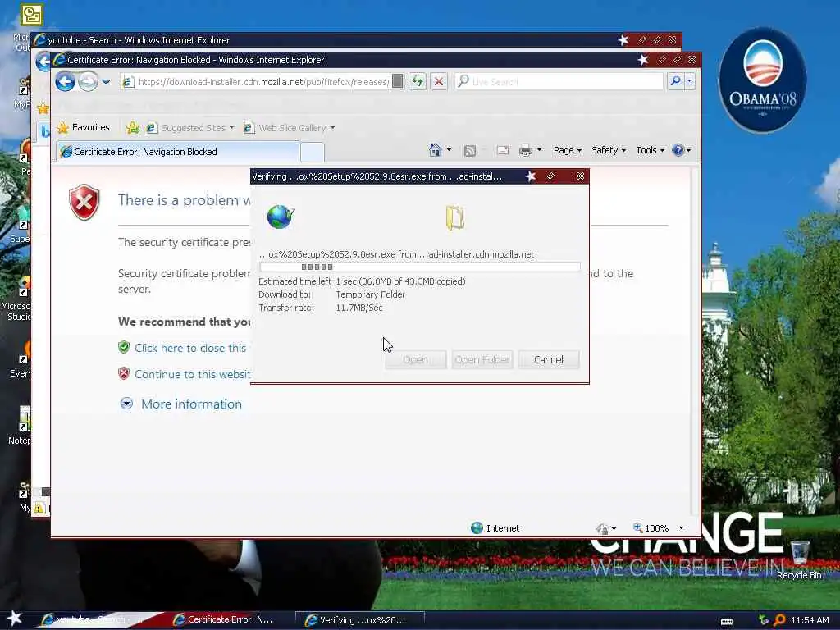The image size is (840, 630).
Task: Click the Back arrow in Certificate Error window
Action: click(x=65, y=82)
